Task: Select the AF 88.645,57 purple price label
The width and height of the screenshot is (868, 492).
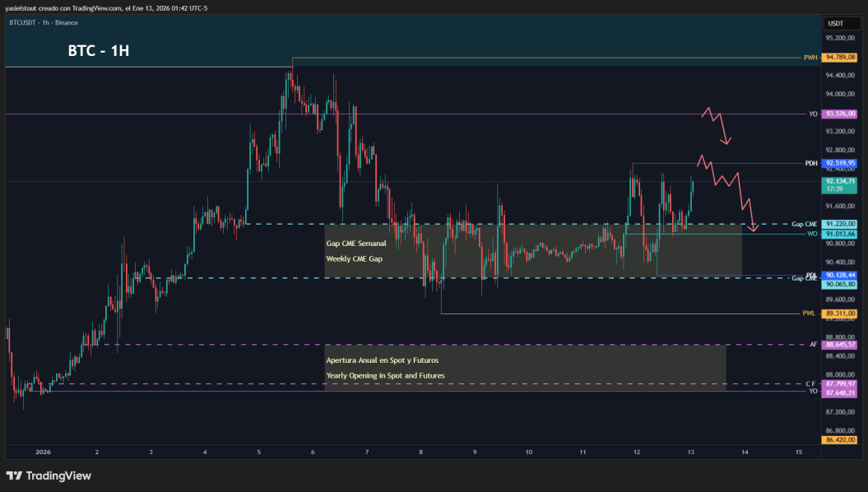Action: tap(840, 344)
